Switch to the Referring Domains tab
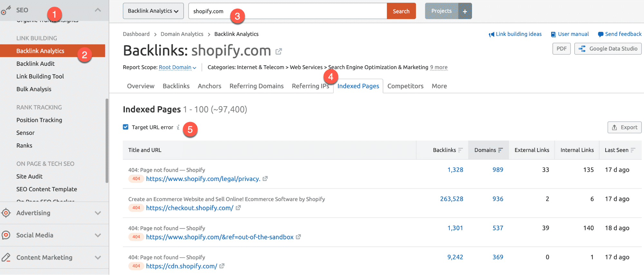The image size is (644, 275). tap(256, 86)
